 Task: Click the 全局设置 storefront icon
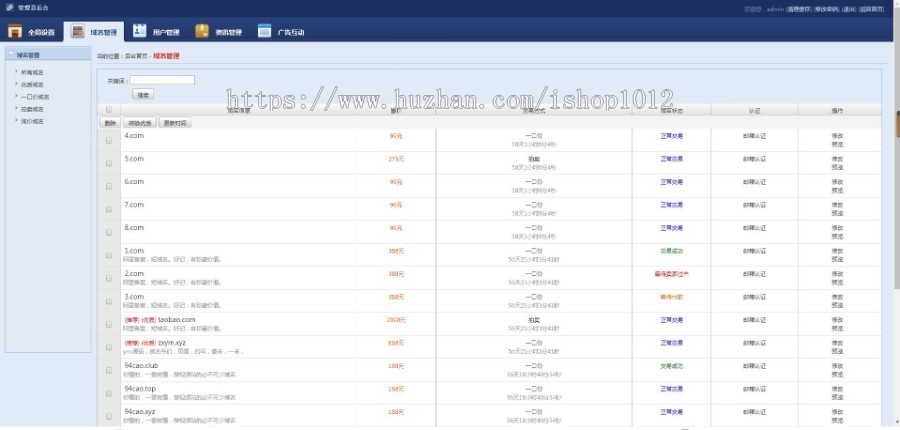coord(15,31)
